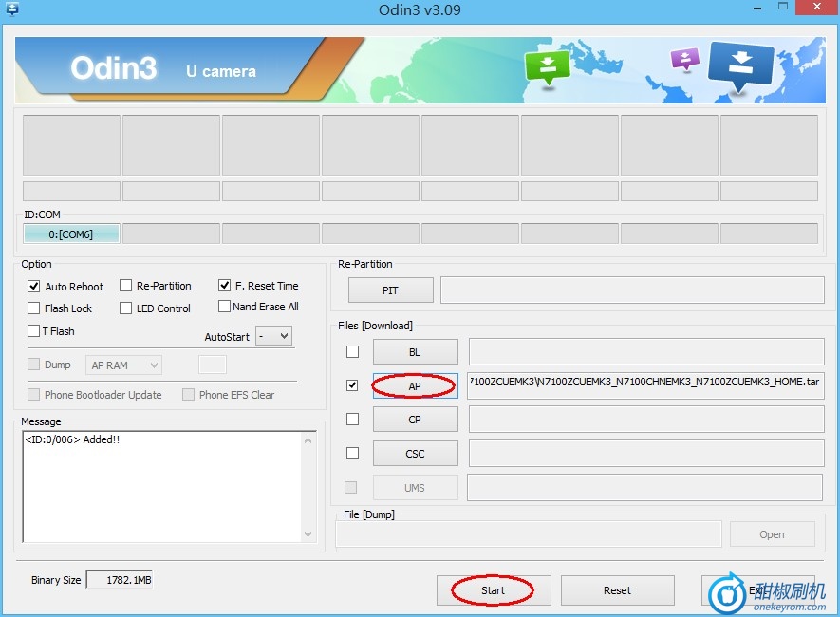Screen dimensions: 840x617
Task: Expand the AP RAM dump dropdown
Action: tap(124, 365)
